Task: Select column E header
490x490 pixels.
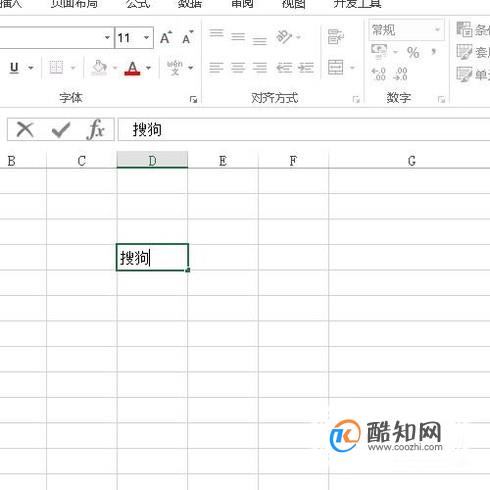Action: pos(223,160)
